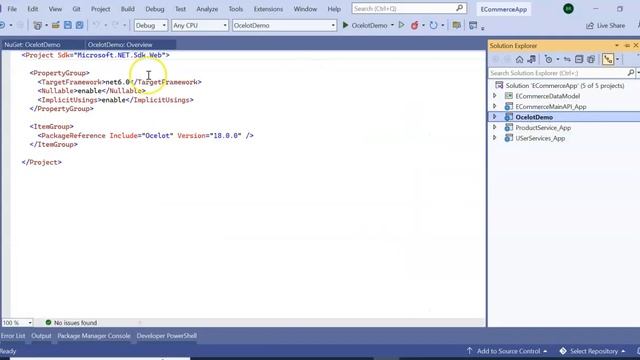Save the current file with the Save icon
The width and height of the screenshot is (640, 360).
67,25
